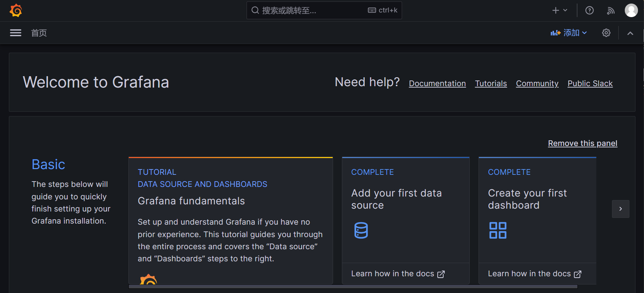Open the news RSS feed icon
644x293 pixels.
(x=611, y=11)
